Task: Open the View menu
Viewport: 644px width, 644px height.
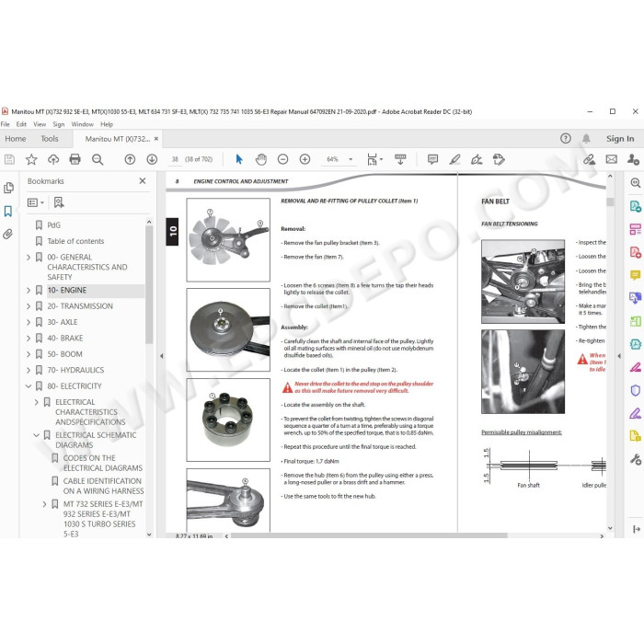Action: coord(40,124)
